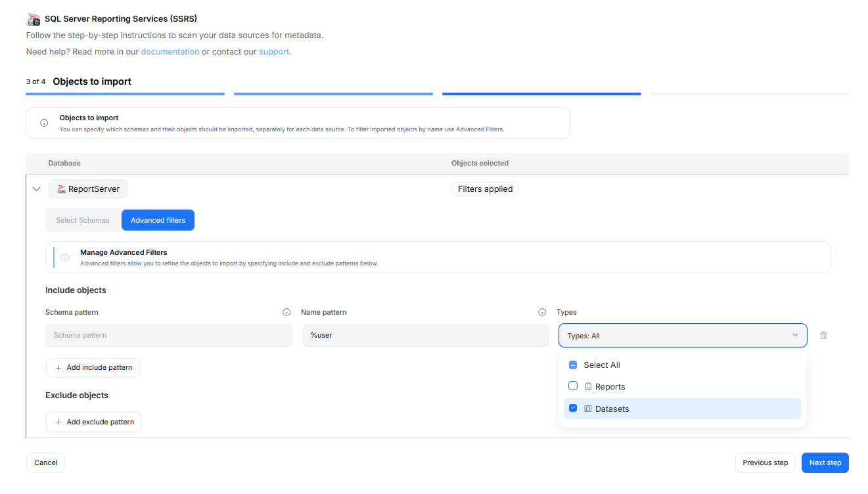Viewport: 868px width, 494px height.
Task: Toggle the Select All checkbox
Action: tap(573, 365)
